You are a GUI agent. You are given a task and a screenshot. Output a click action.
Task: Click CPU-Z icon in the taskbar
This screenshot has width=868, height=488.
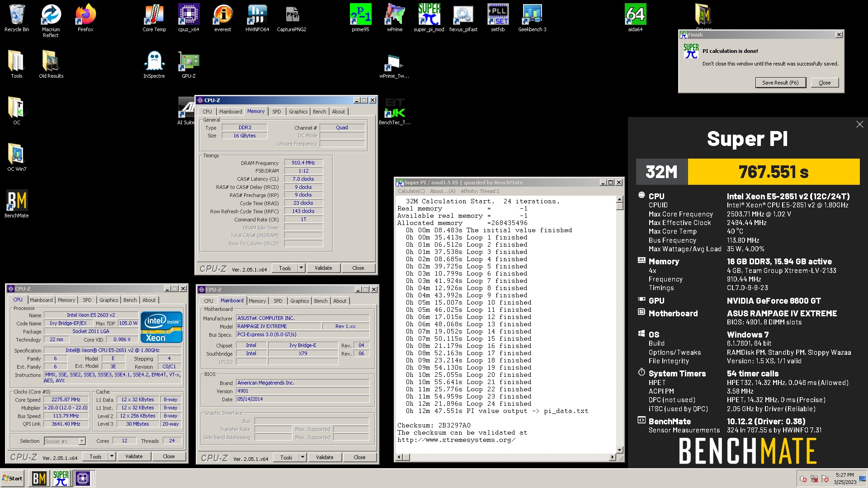[x=83, y=479]
